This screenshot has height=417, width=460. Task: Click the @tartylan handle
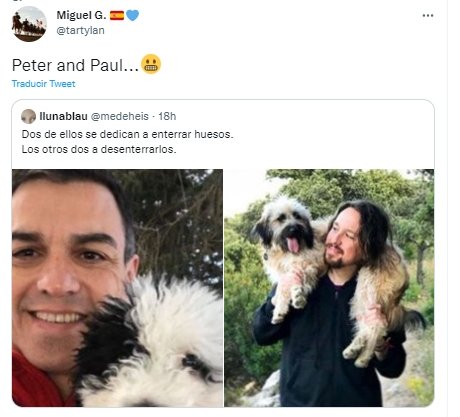point(80,30)
